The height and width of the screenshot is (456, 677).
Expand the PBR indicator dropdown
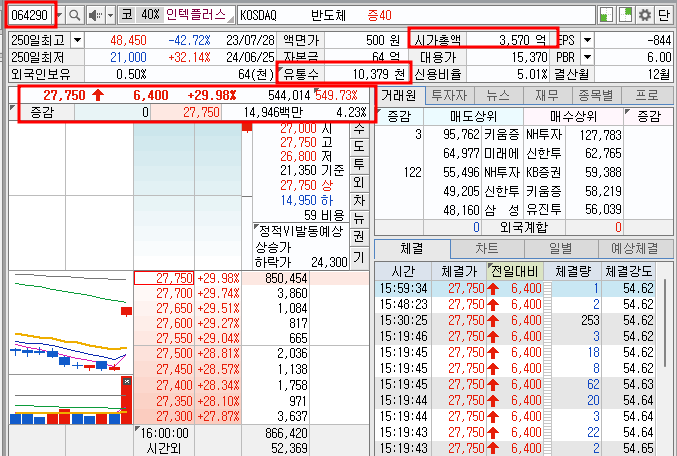tap(587, 57)
